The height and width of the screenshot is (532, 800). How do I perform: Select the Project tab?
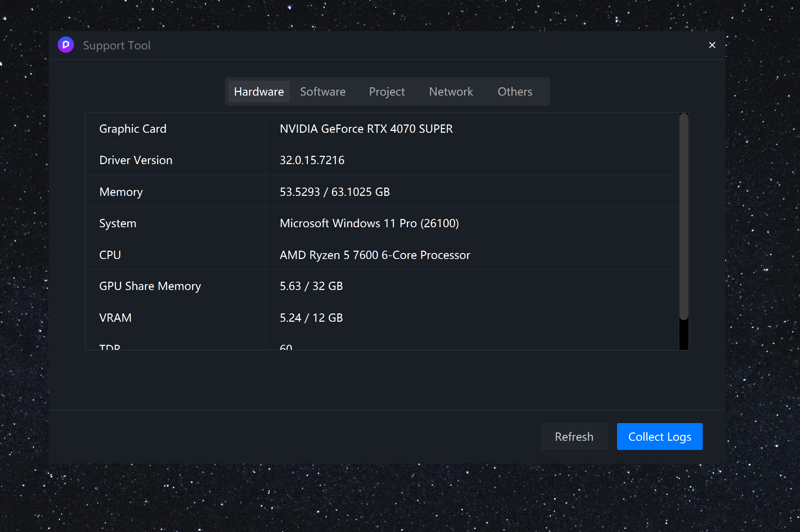click(386, 92)
